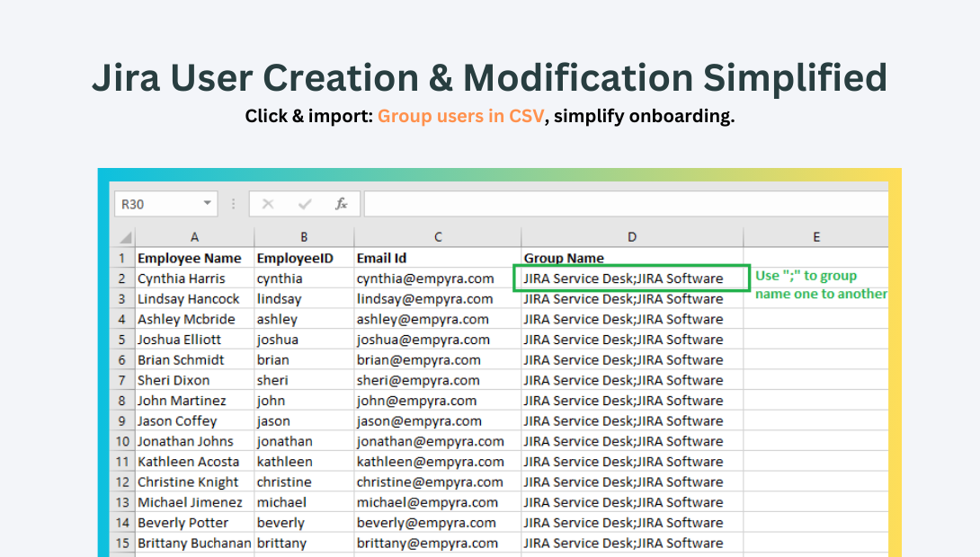This screenshot has width=980, height=557.
Task: Click the vertical ellipsis beside the Name Box
Action: [233, 204]
